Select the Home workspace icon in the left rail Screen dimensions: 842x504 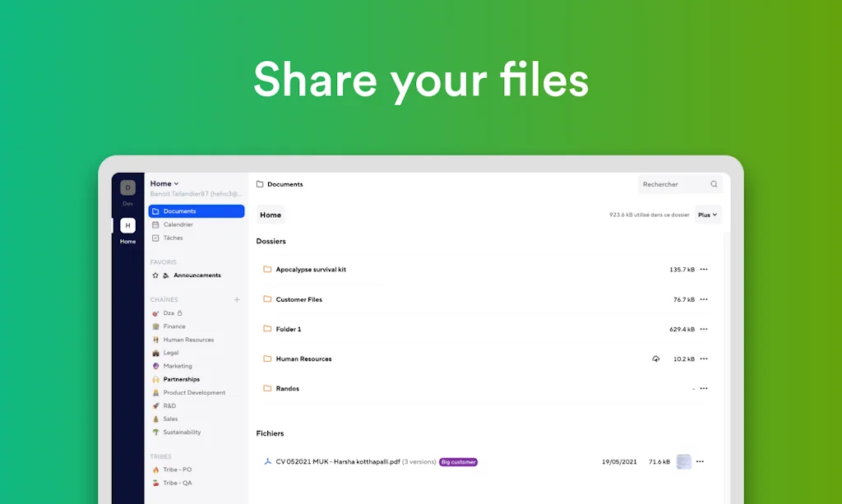click(x=127, y=226)
